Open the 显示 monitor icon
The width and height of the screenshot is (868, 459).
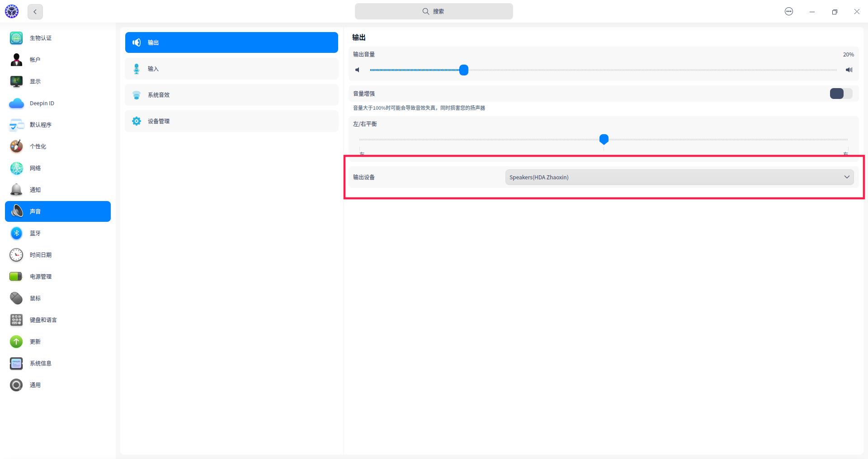point(16,81)
